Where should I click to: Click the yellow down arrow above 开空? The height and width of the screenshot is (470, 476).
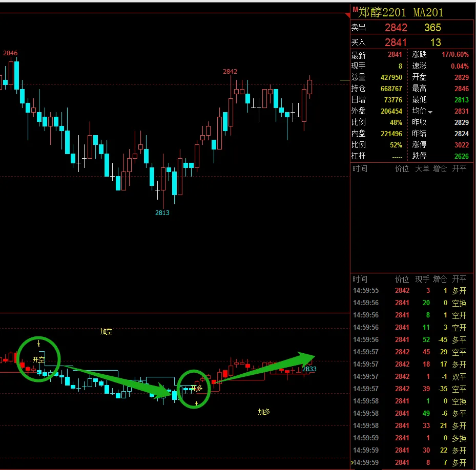click(x=38, y=344)
